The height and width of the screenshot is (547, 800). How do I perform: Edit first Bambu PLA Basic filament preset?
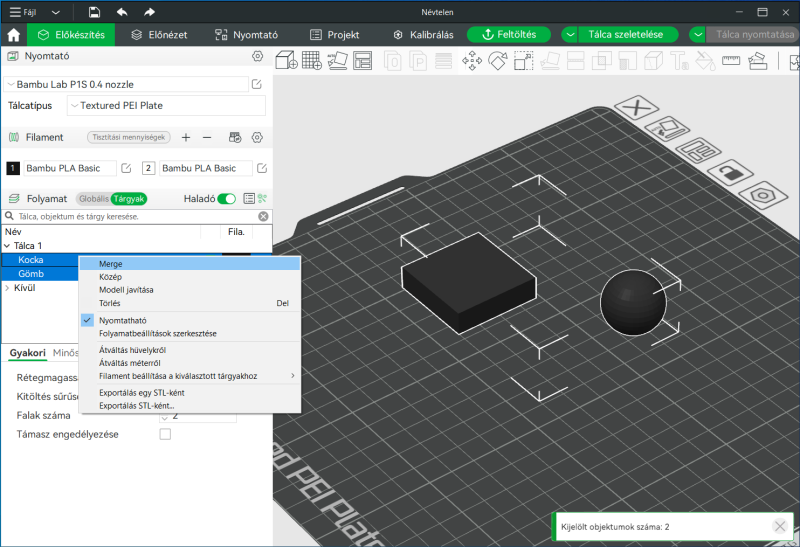pos(126,168)
